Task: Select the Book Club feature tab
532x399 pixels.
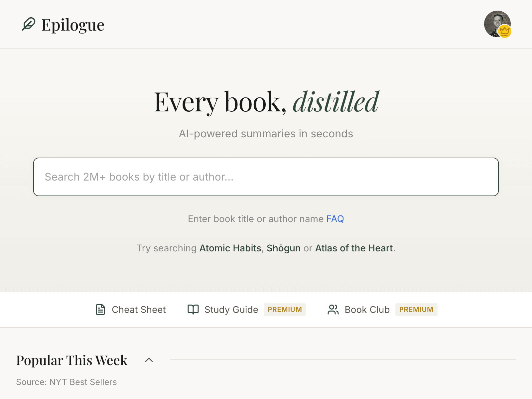Action: click(367, 310)
